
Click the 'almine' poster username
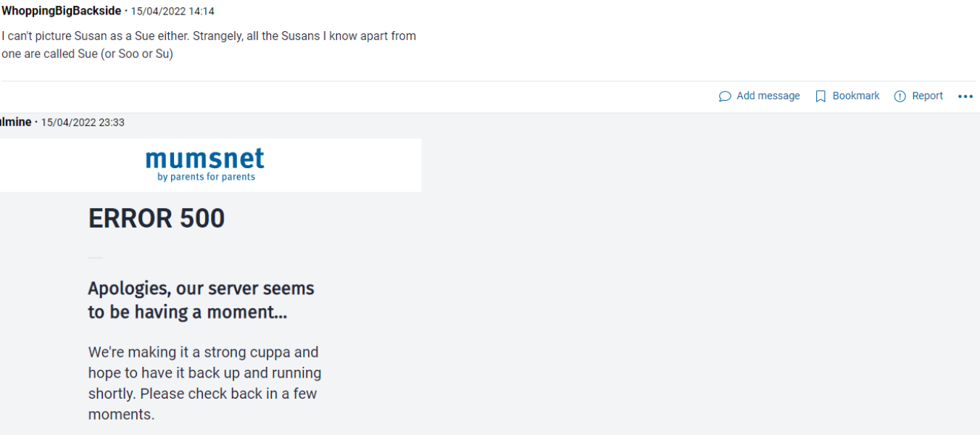tap(14, 122)
